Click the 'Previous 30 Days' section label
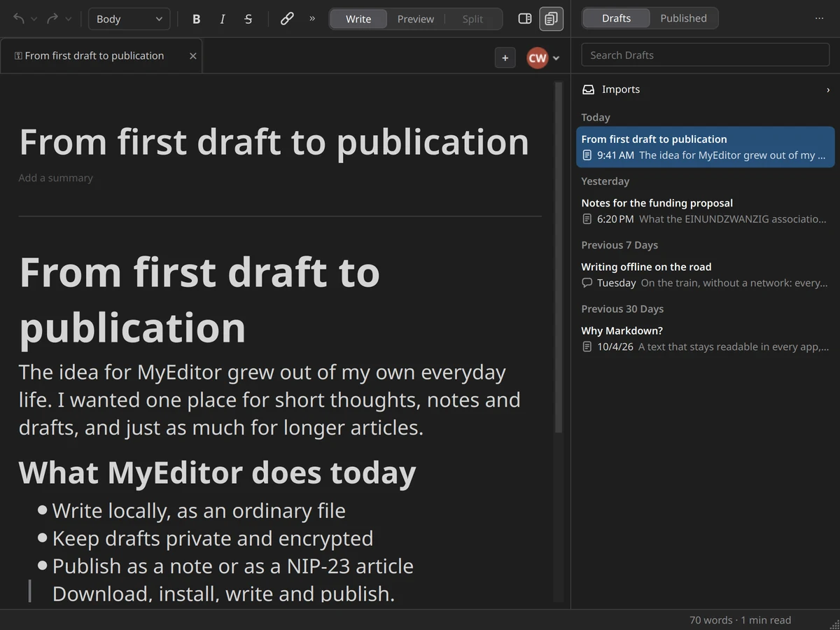 622,309
